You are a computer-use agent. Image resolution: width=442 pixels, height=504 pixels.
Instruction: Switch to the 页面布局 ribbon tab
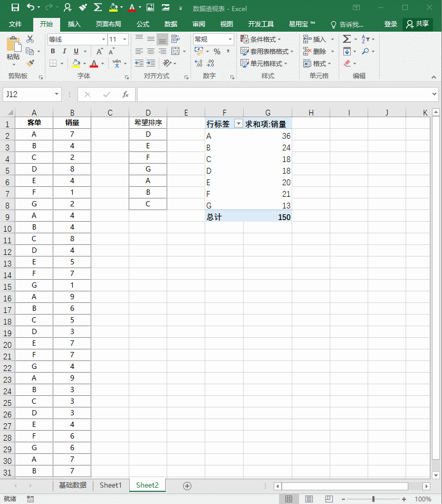click(x=108, y=24)
